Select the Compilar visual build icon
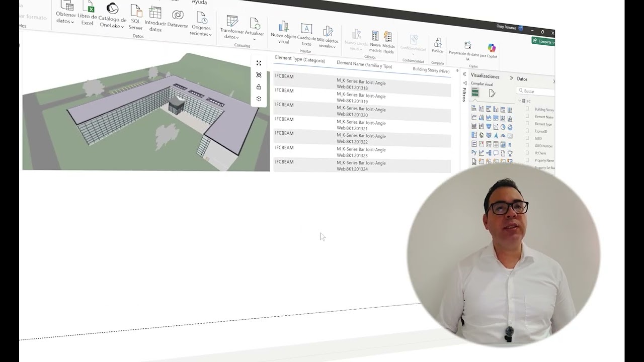This screenshot has width=644, height=362. 475,93
